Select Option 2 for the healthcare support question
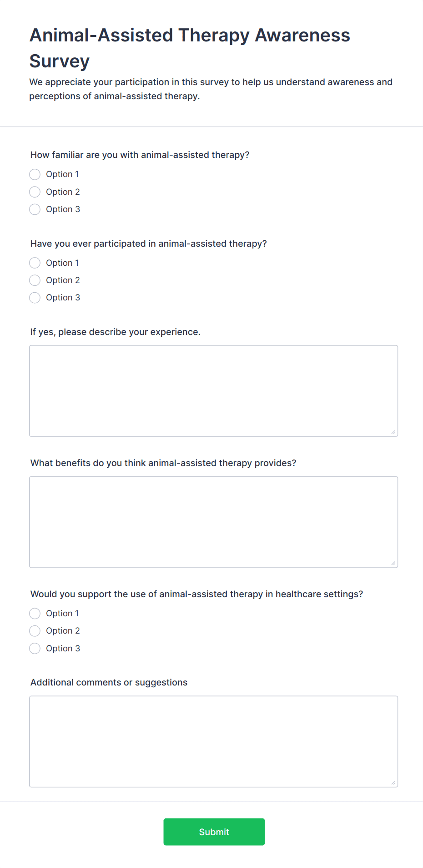The width and height of the screenshot is (423, 868). click(35, 631)
